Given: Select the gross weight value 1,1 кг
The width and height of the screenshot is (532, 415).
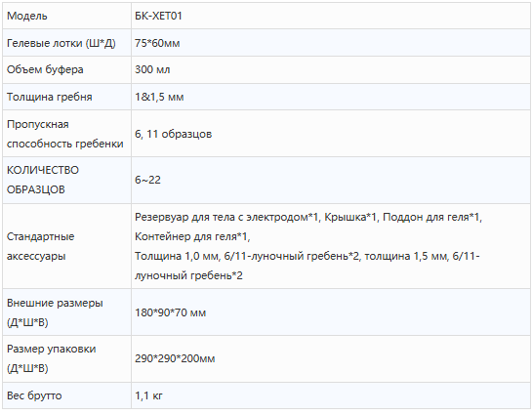Looking at the screenshot, I should click(x=148, y=395).
